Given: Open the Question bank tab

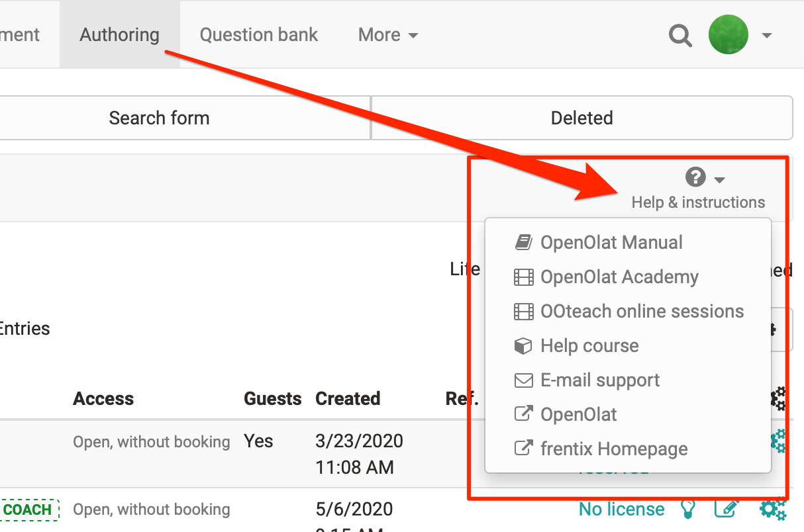Looking at the screenshot, I should pyautogui.click(x=259, y=34).
